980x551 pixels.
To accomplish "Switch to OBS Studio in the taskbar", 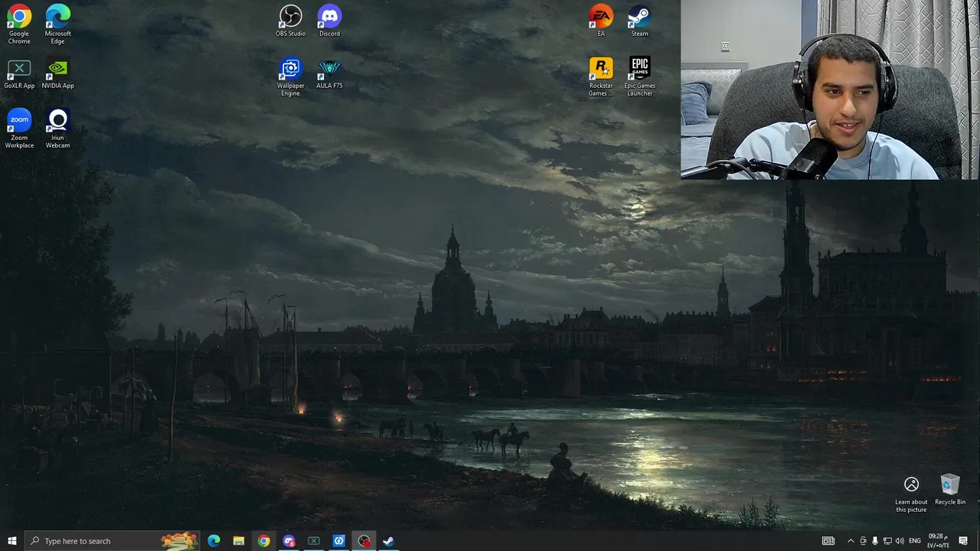I will point(364,541).
